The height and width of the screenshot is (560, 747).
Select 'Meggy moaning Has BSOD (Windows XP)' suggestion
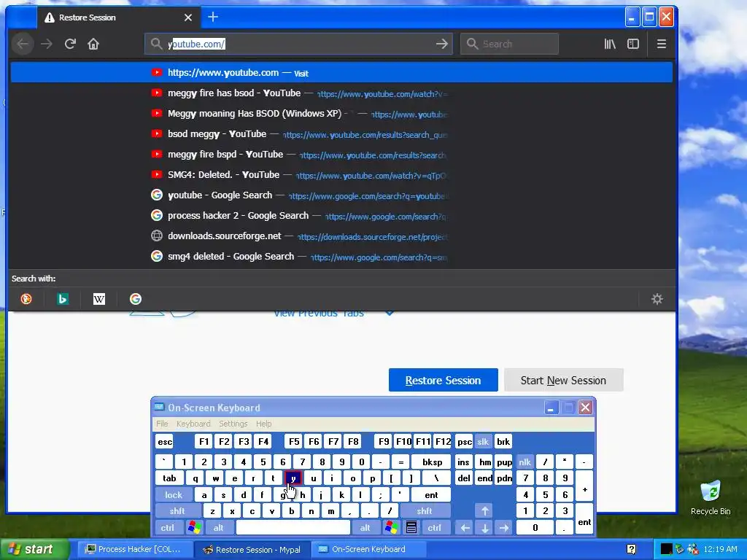pyautogui.click(x=341, y=113)
